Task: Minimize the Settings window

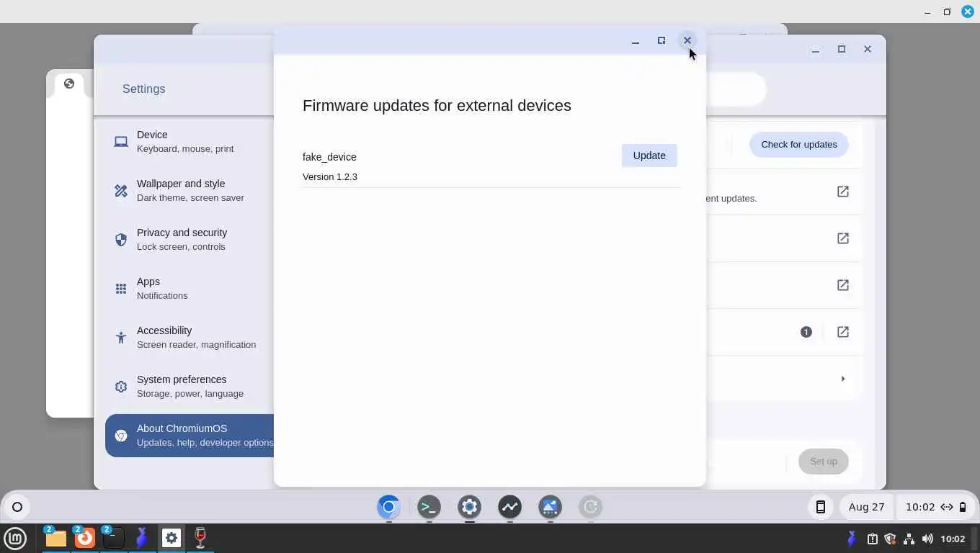Action: click(815, 50)
